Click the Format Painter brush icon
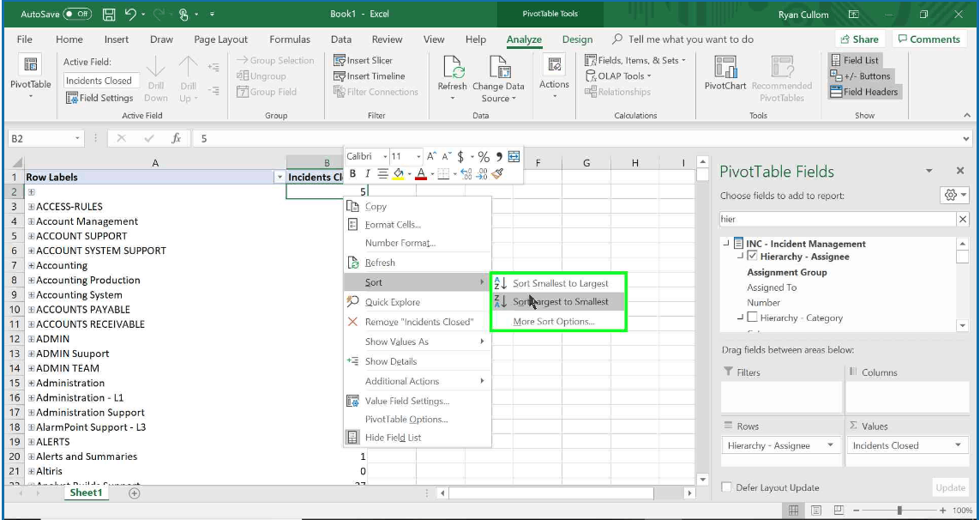This screenshot has height=520, width=980. click(x=497, y=174)
